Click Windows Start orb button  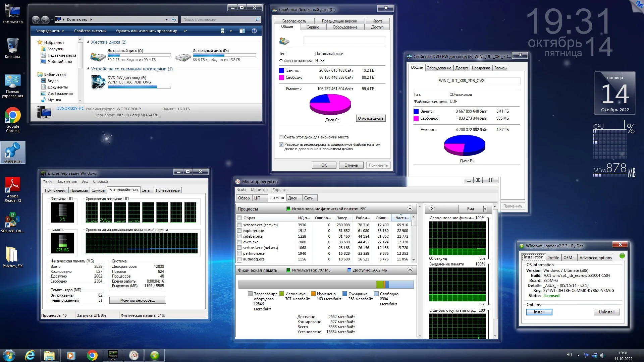click(8, 355)
